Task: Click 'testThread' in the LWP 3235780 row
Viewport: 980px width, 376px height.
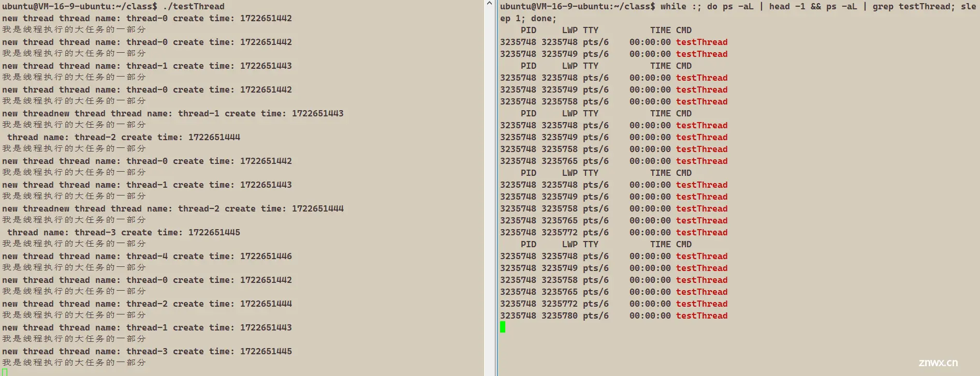Action: click(x=702, y=315)
